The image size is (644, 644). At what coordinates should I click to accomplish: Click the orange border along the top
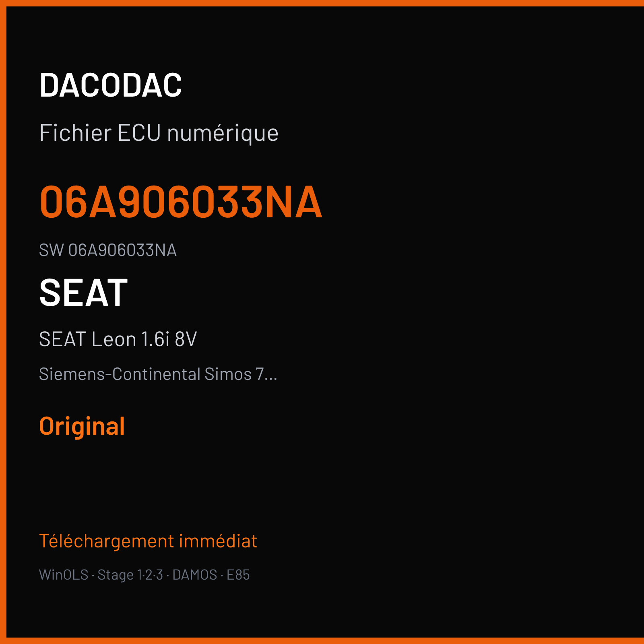click(322, 3)
